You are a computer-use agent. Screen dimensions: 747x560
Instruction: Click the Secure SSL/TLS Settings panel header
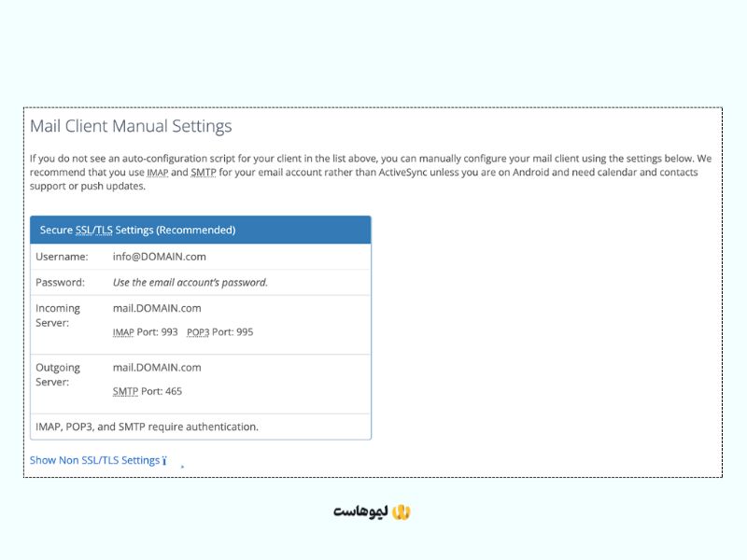pyautogui.click(x=201, y=230)
